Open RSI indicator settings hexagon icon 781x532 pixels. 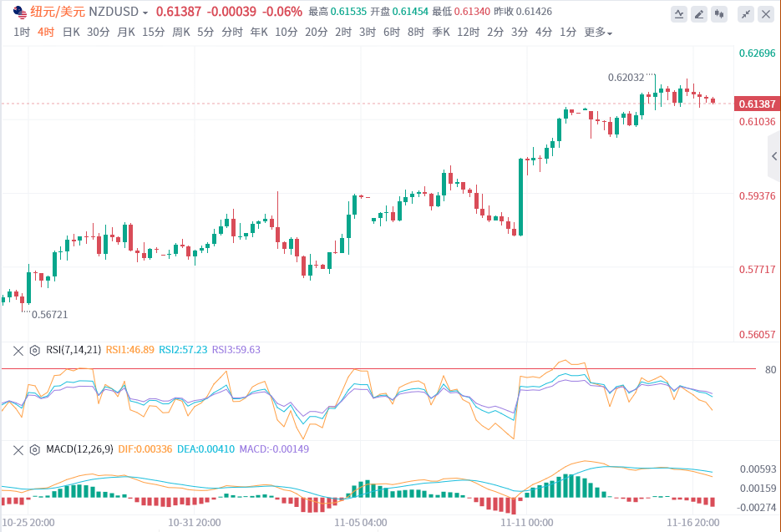(x=34, y=351)
